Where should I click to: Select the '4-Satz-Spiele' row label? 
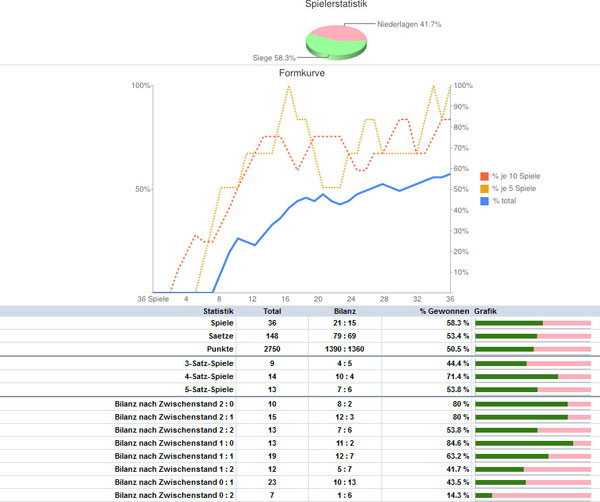(x=209, y=376)
